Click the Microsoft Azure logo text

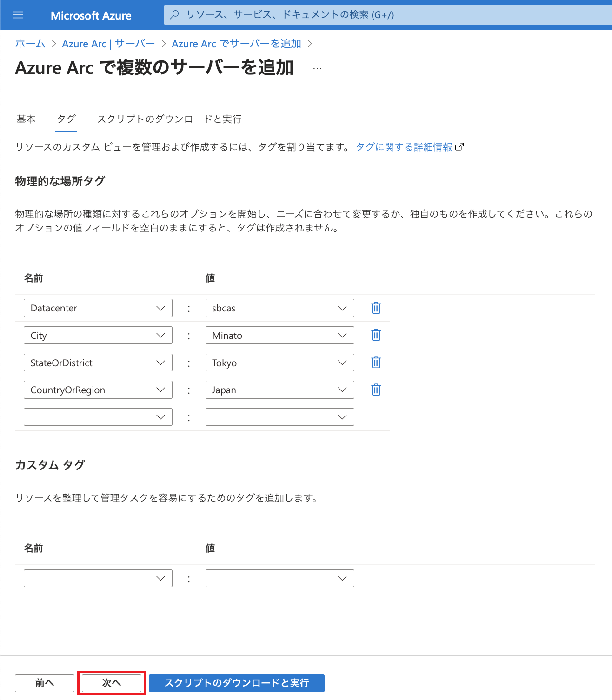[91, 15]
